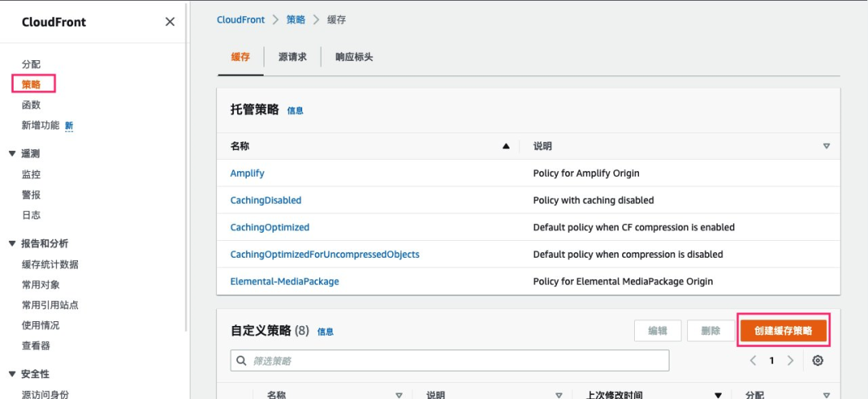Open table preferences gear icon
868x399 pixels.
tap(817, 360)
